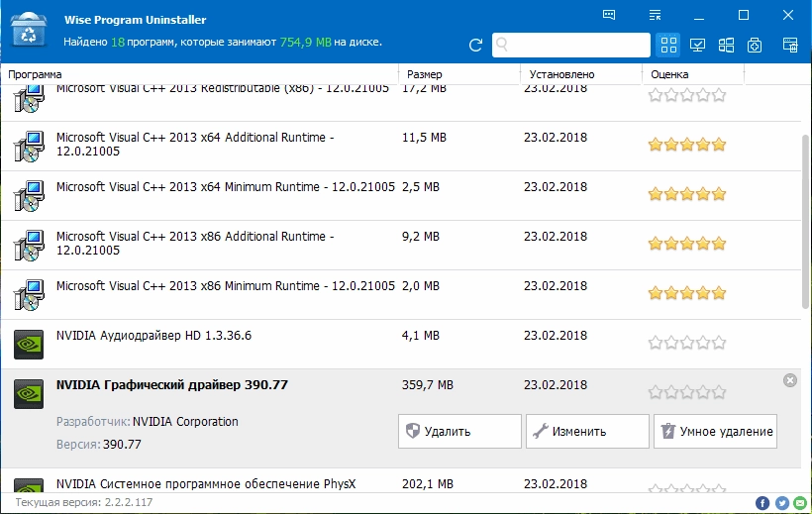Close the expanded NVIDIA driver details
Image resolution: width=812 pixels, height=514 pixels.
tap(790, 381)
